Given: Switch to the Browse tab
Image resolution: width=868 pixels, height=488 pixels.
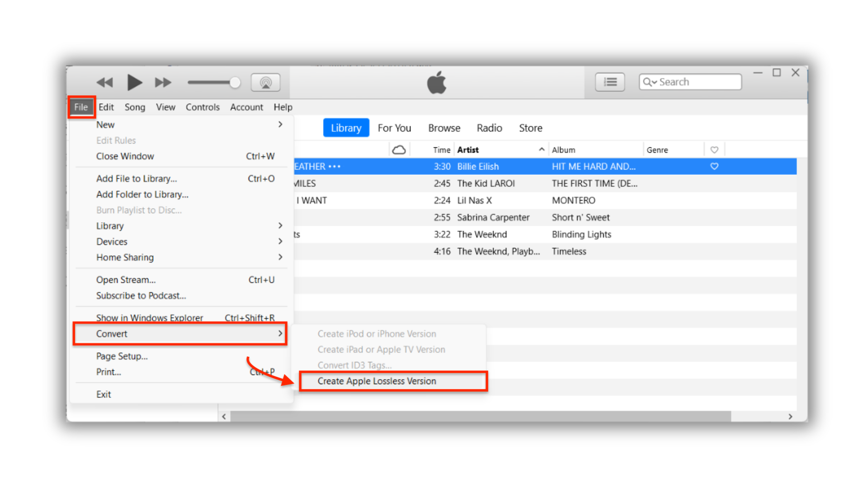Looking at the screenshot, I should (444, 128).
